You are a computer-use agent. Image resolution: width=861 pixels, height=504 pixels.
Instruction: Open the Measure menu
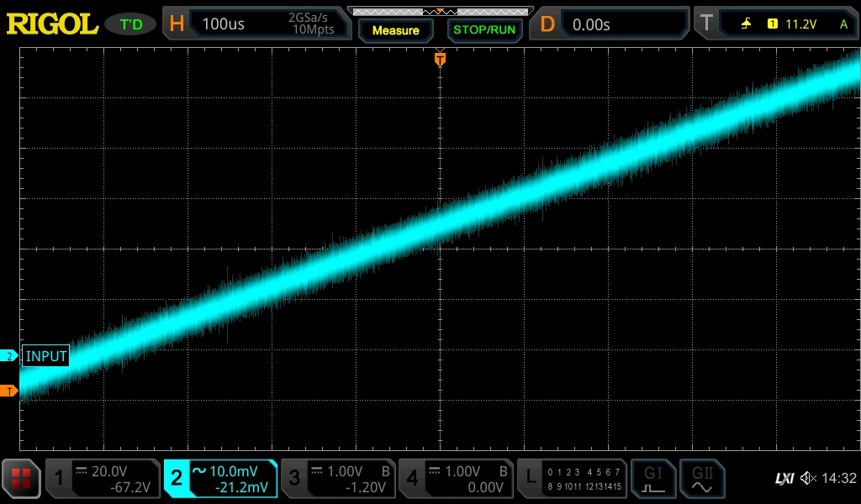point(395,31)
